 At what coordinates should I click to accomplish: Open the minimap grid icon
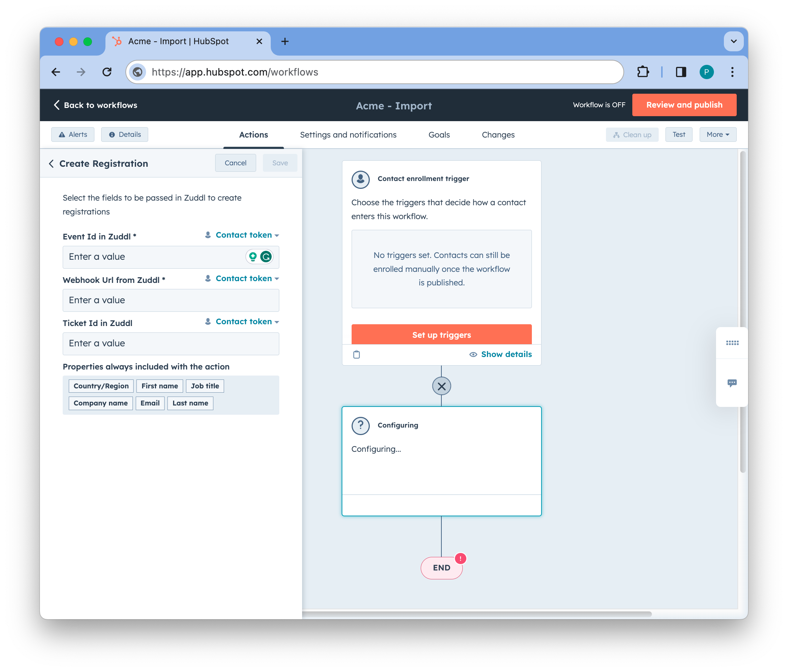[732, 343]
